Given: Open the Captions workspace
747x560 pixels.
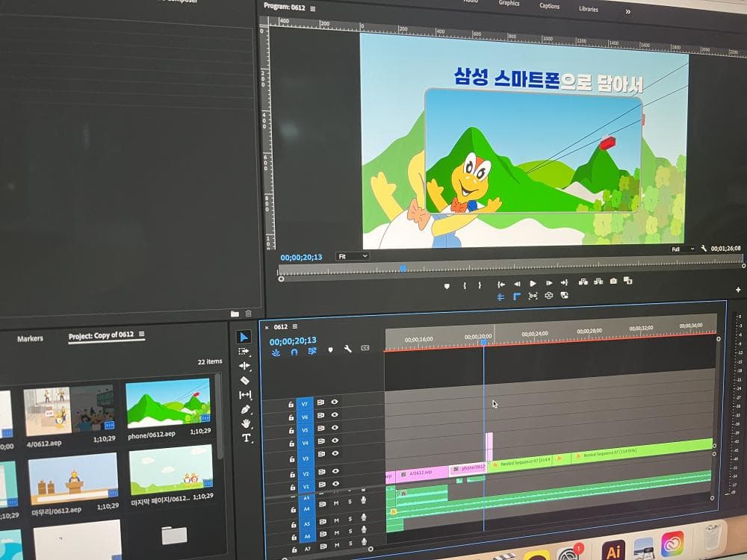Looking at the screenshot, I should [549, 6].
